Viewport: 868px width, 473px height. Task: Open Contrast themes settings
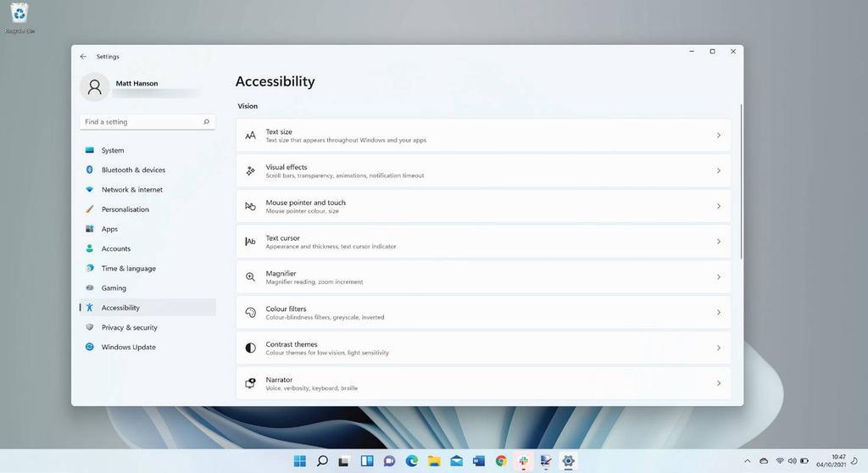tap(483, 348)
